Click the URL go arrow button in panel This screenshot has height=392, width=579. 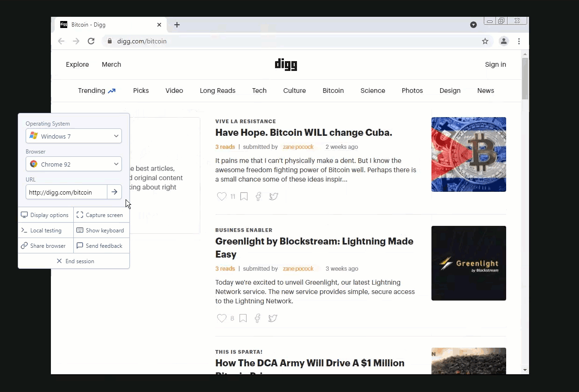[114, 192]
